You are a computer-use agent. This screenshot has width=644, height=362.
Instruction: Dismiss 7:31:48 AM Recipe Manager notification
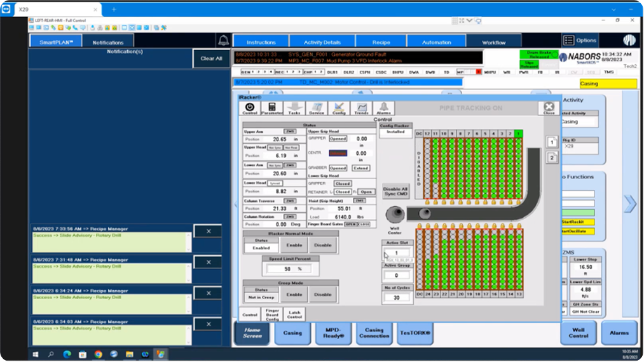click(209, 262)
